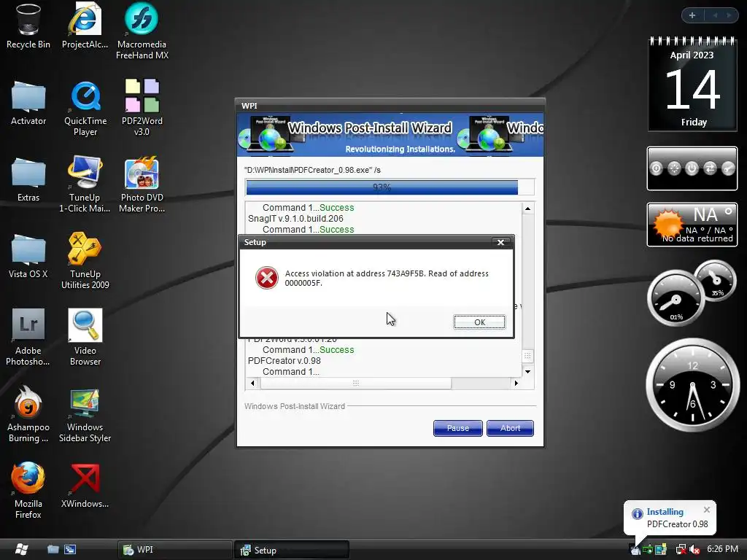Viewport: 747px width, 560px height.
Task: Close the Setup error dialog
Action: pyautogui.click(x=500, y=242)
